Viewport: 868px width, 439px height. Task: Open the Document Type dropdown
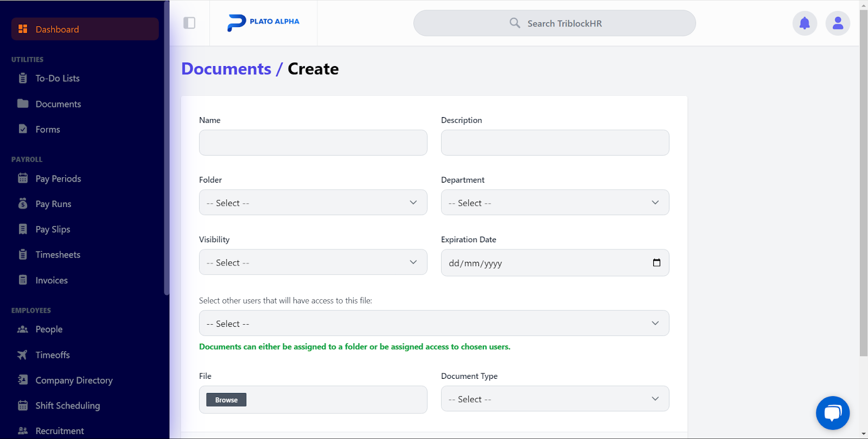555,398
